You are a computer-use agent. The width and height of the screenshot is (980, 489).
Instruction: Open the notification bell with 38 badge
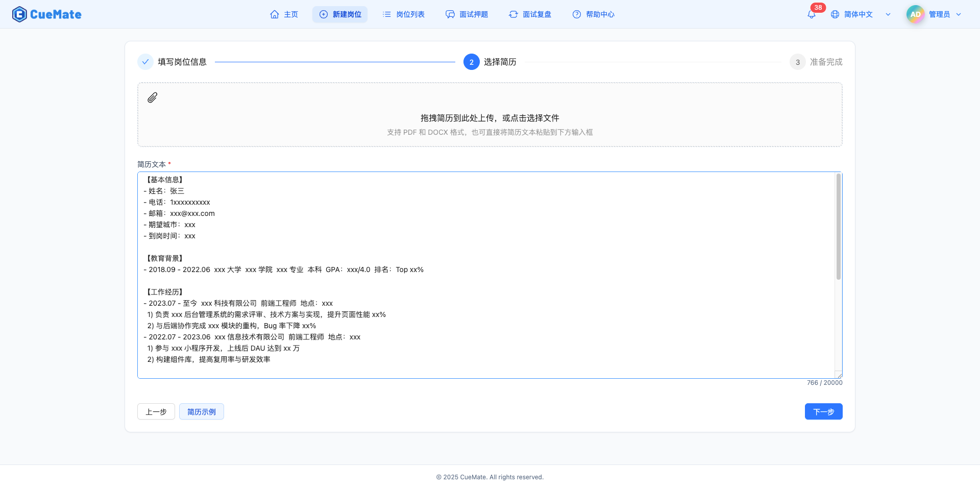coord(811,14)
